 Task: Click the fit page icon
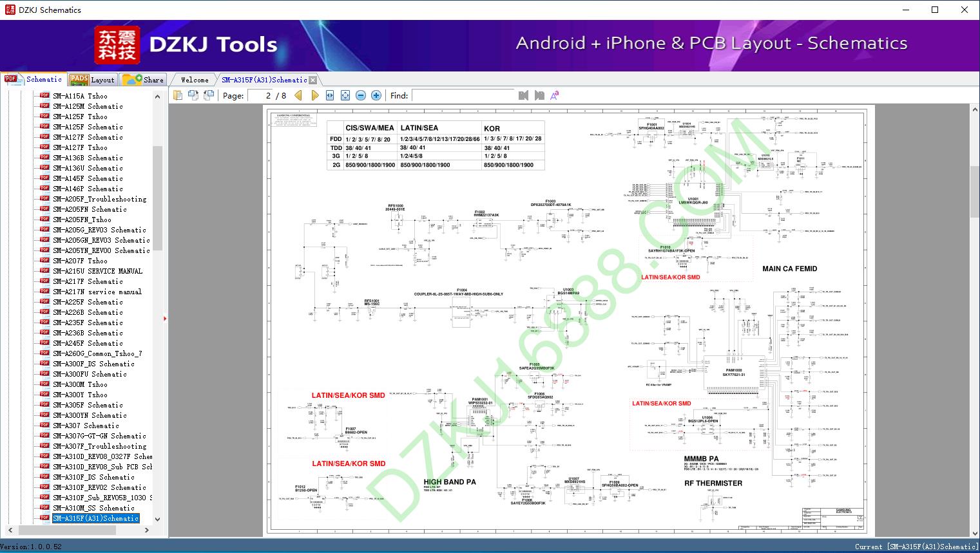tap(345, 95)
